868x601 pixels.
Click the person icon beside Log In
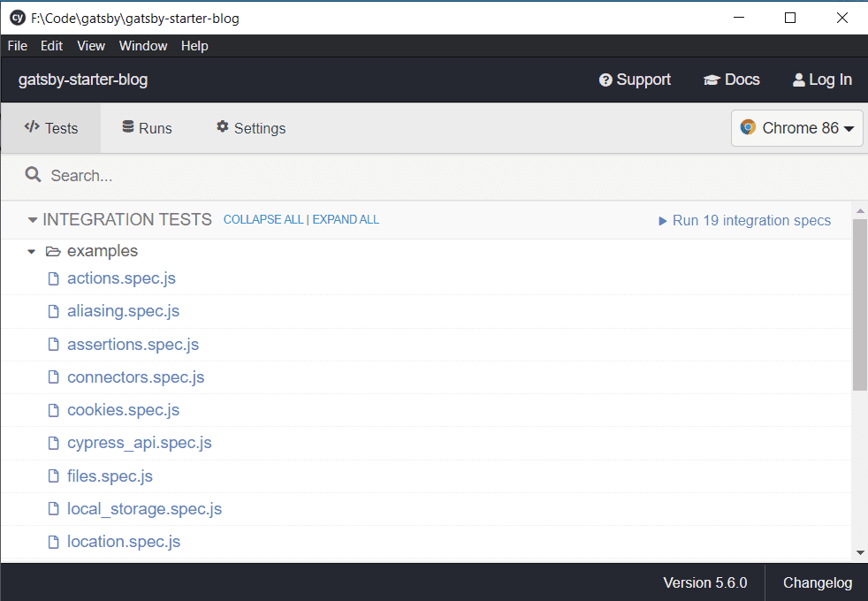(798, 80)
